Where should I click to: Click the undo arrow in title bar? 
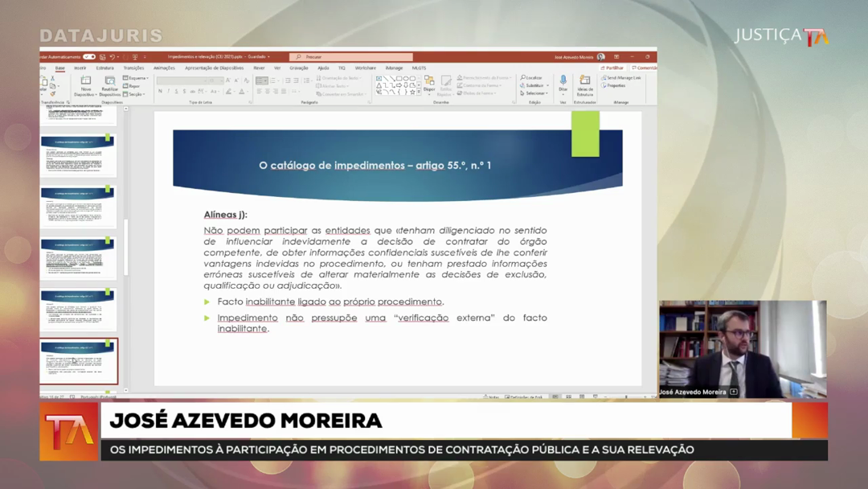pyautogui.click(x=113, y=57)
